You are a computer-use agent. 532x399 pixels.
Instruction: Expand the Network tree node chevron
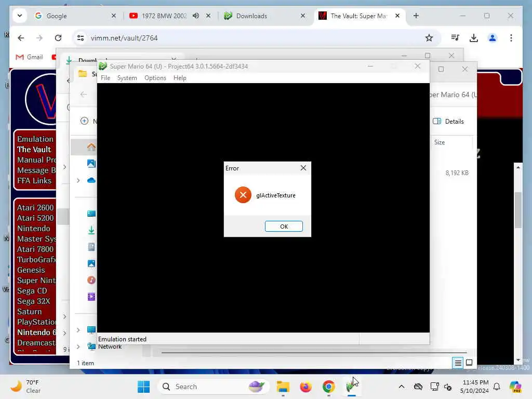(78, 347)
